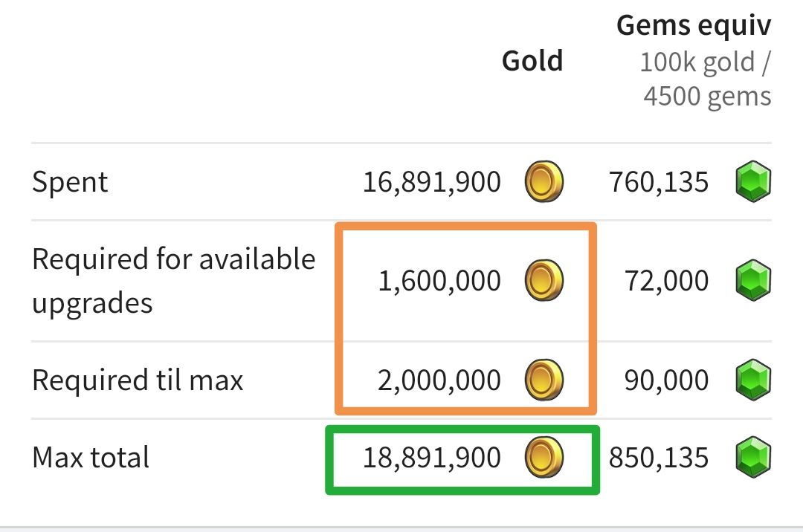The height and width of the screenshot is (532, 803).
Task: Select the 18,891,900 max total gold value
Action: [x=432, y=457]
